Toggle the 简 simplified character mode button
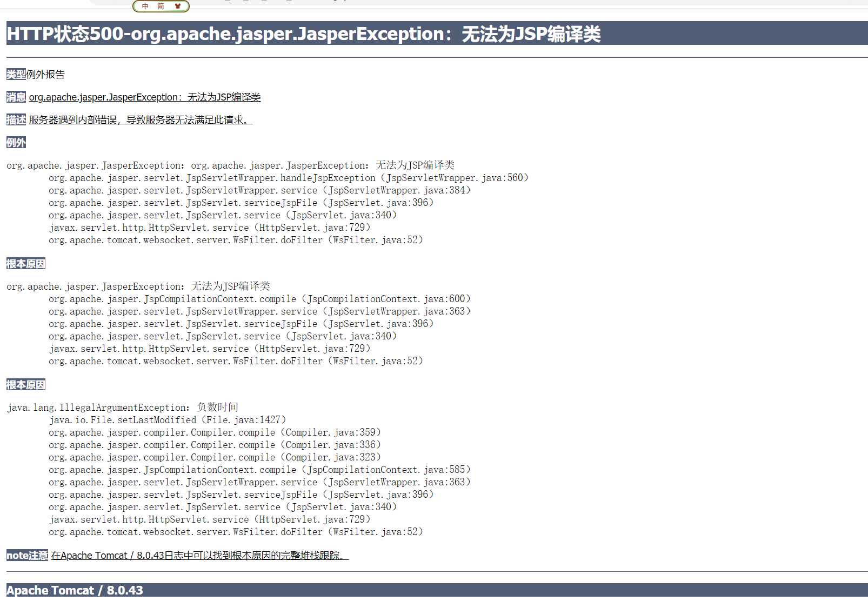The height and width of the screenshot is (601, 868). pyautogui.click(x=161, y=6)
